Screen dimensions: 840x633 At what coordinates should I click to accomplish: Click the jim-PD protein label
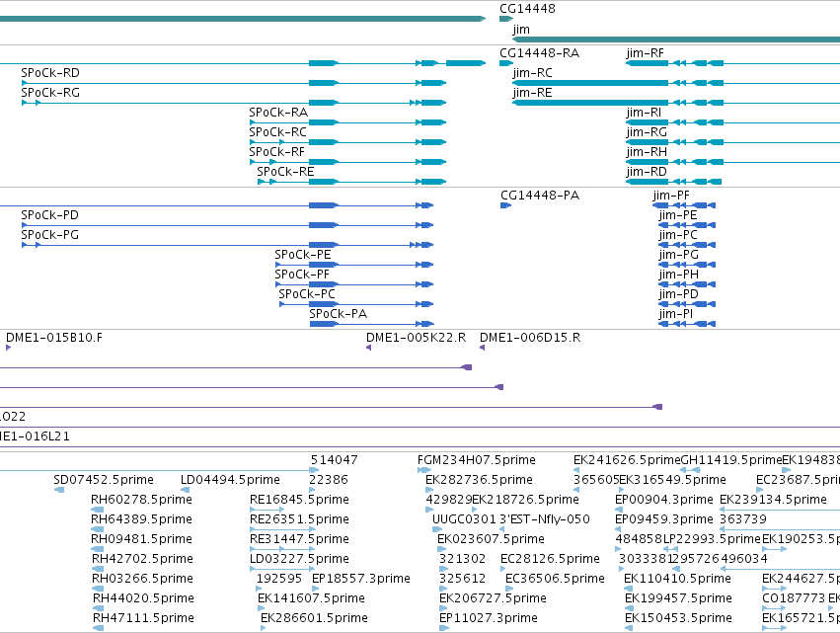(x=679, y=295)
